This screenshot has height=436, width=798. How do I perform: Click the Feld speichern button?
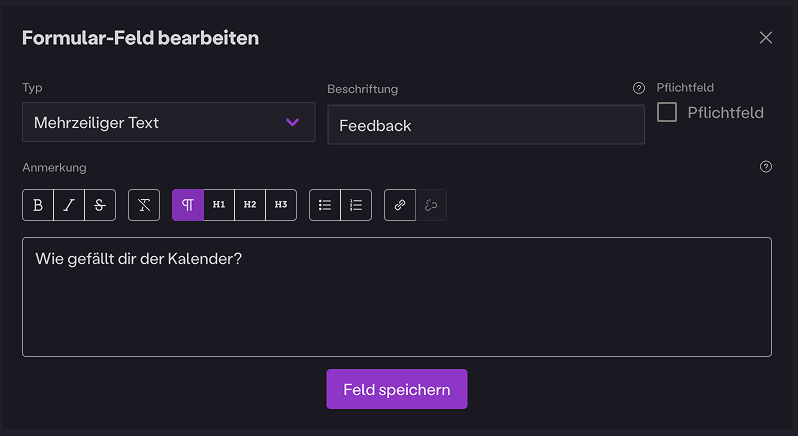click(396, 389)
